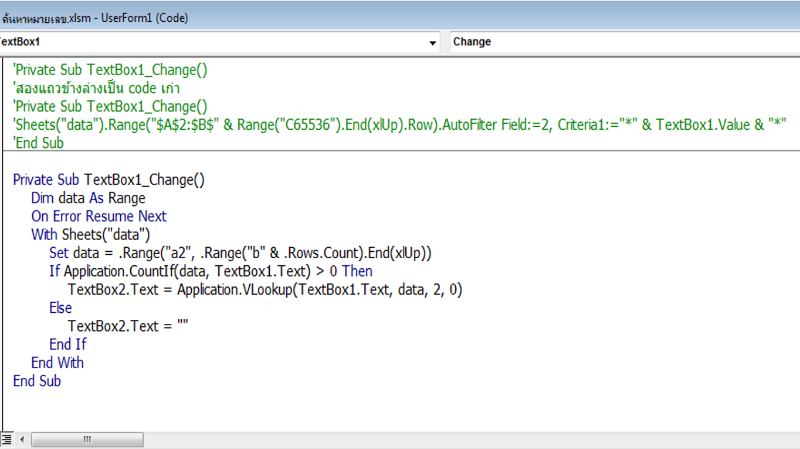Place cursor on the Else keyword
This screenshot has height=449, width=800.
coord(60,308)
